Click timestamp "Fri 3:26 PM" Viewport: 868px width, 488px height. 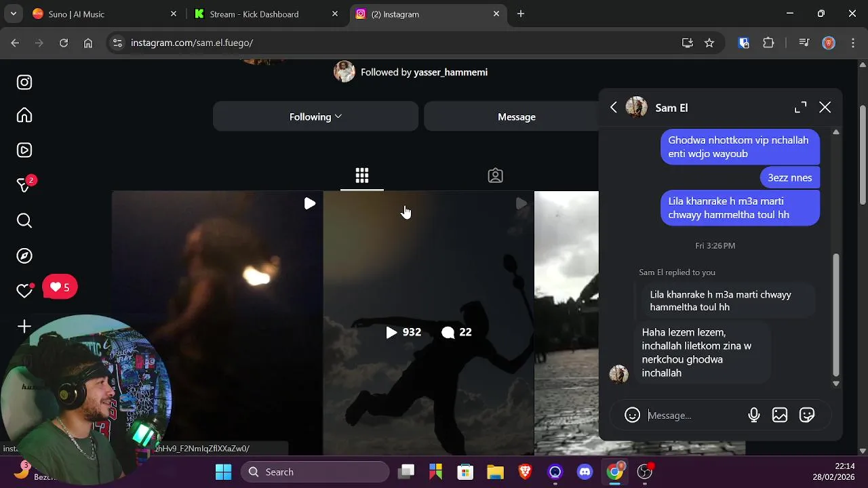715,245
